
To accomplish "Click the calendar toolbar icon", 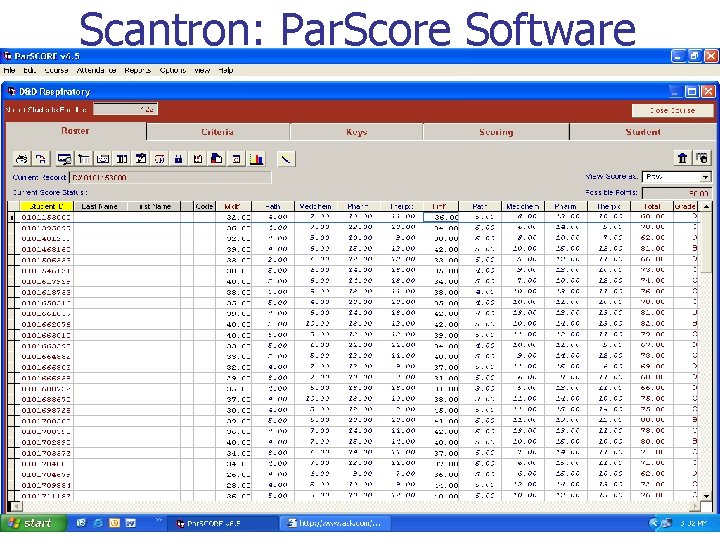I will pyautogui.click(x=236, y=159).
